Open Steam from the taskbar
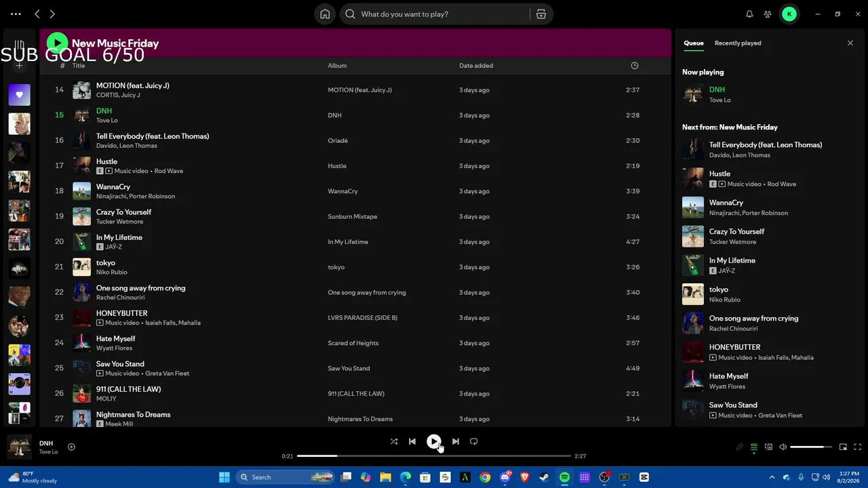Image resolution: width=868 pixels, height=488 pixels. tap(545, 477)
